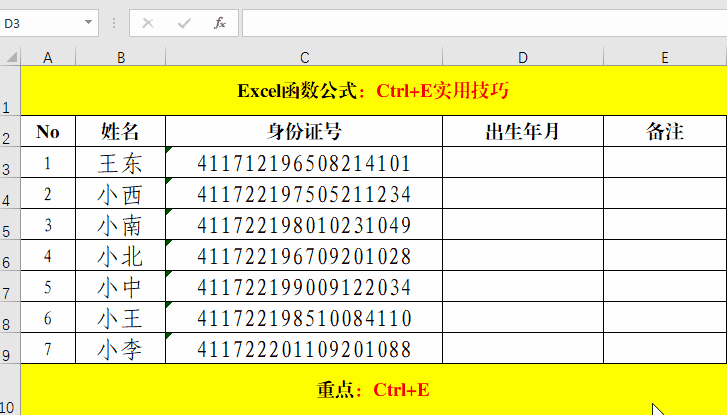727x415 pixels.
Task: Click ID cell '411722201109201088'
Action: [304, 348]
